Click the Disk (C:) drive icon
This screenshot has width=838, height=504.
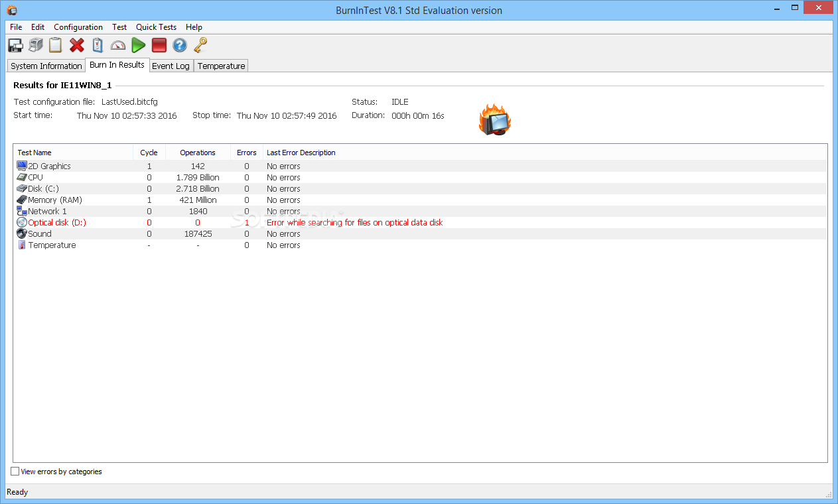[22, 188]
